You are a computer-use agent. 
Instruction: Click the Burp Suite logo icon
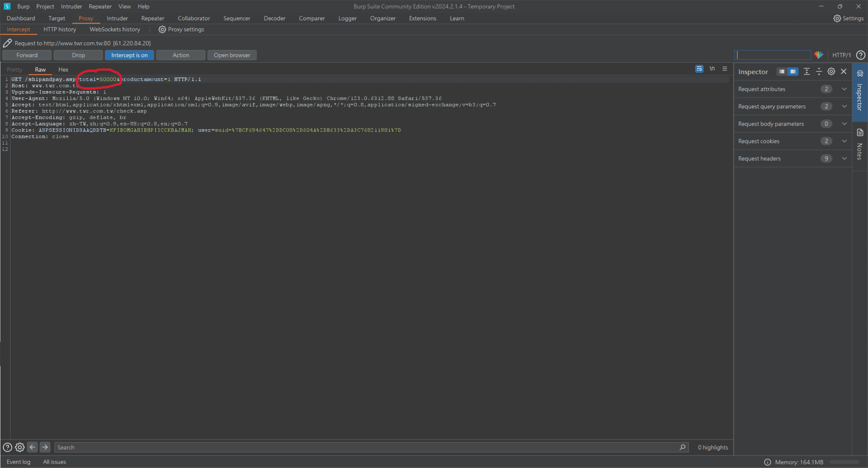coord(7,6)
